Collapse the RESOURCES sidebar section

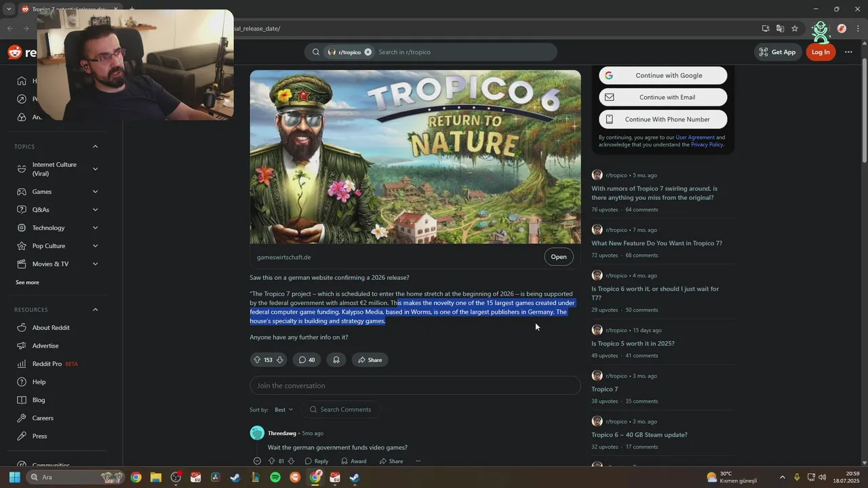(95, 310)
